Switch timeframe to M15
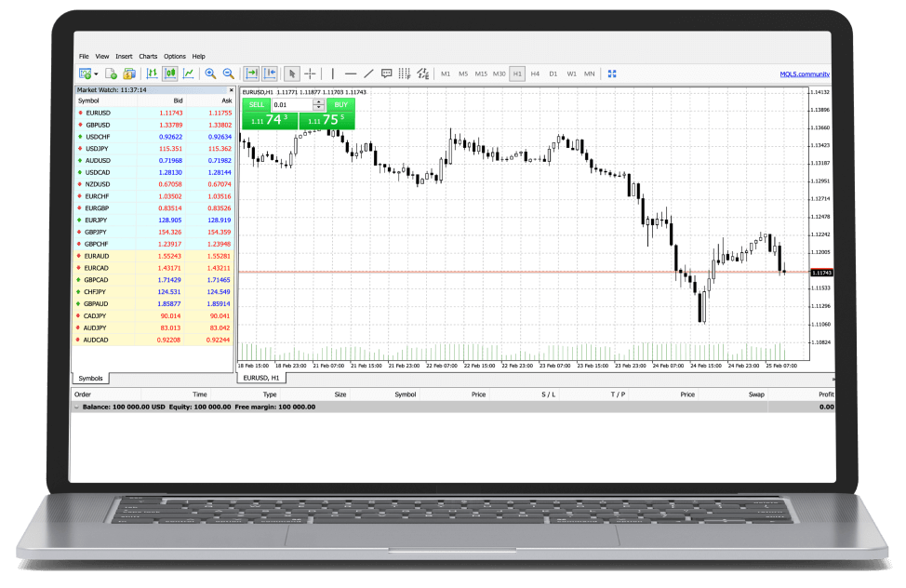This screenshot has height=588, width=906. click(x=481, y=74)
